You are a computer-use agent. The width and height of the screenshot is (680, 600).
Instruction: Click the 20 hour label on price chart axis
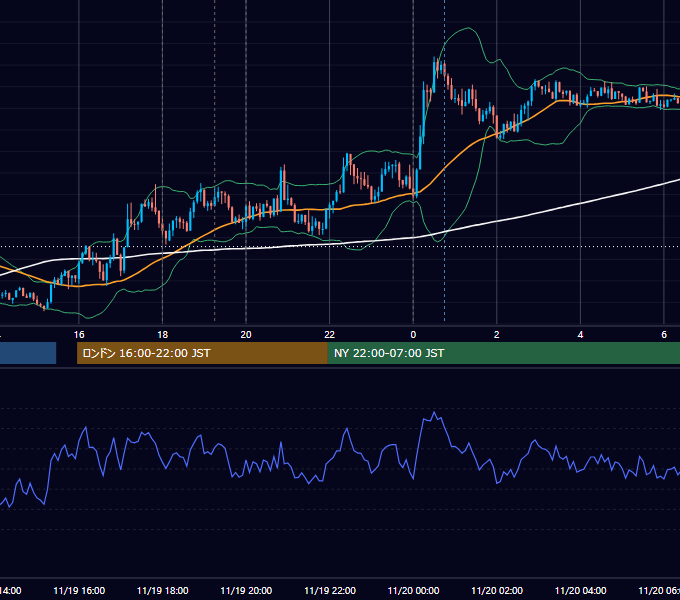246,335
